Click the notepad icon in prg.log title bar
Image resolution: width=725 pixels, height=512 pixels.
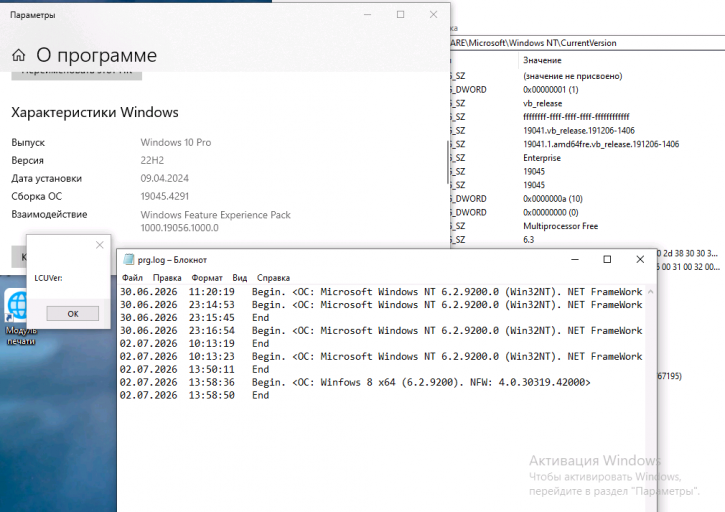tap(129, 259)
